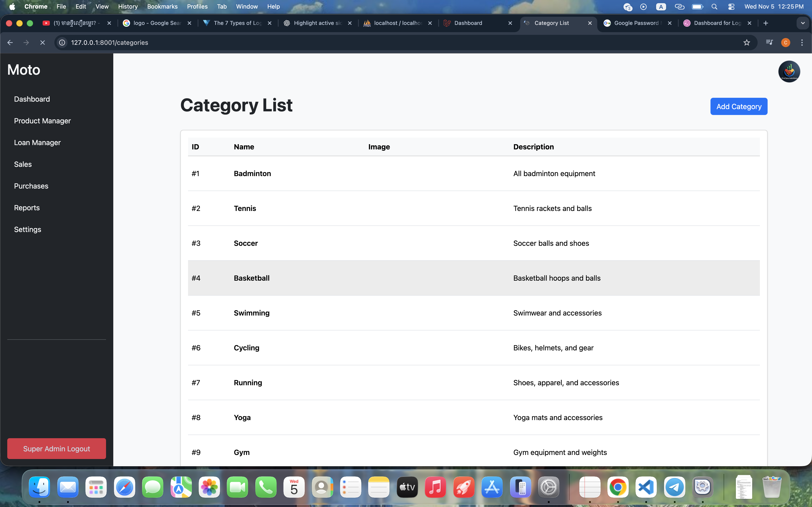Navigate to Reports in sidebar
812x507 pixels.
tap(27, 208)
